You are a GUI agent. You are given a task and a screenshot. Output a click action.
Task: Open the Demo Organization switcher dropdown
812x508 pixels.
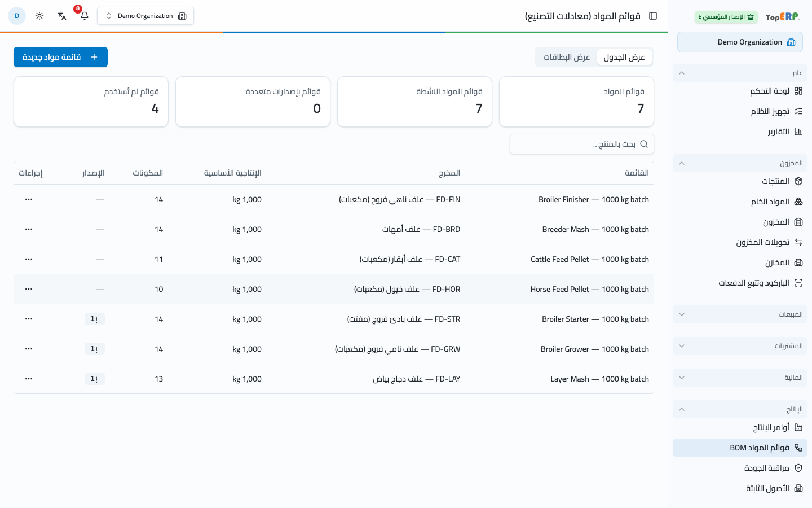pos(145,16)
